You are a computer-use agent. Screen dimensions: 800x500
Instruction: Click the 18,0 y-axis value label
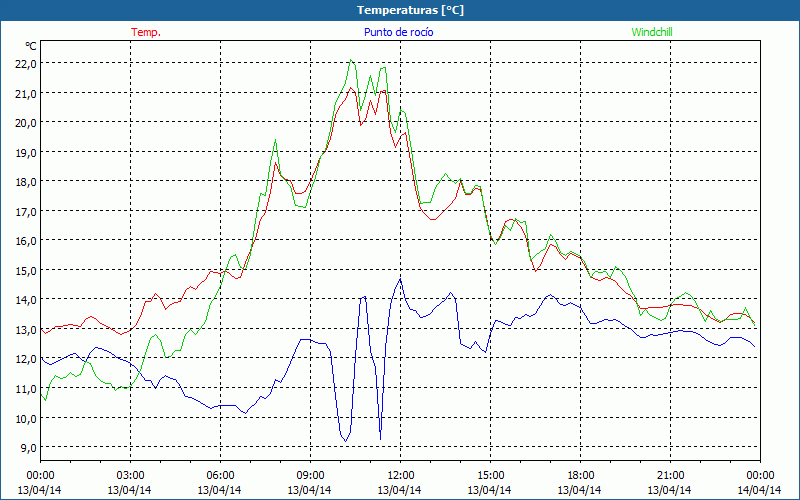[x=25, y=181]
